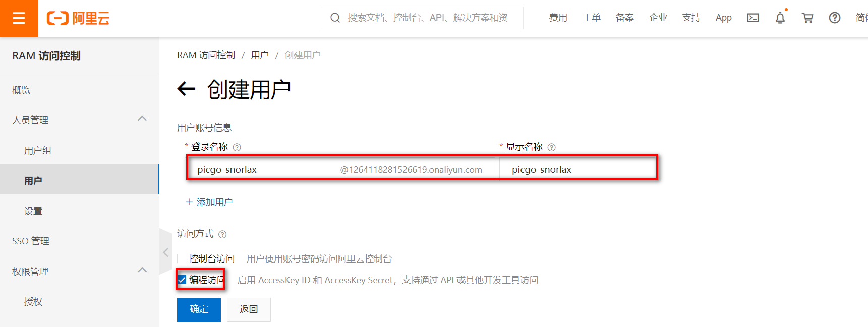Open the shopping cart
The image size is (868, 327).
coord(807,18)
